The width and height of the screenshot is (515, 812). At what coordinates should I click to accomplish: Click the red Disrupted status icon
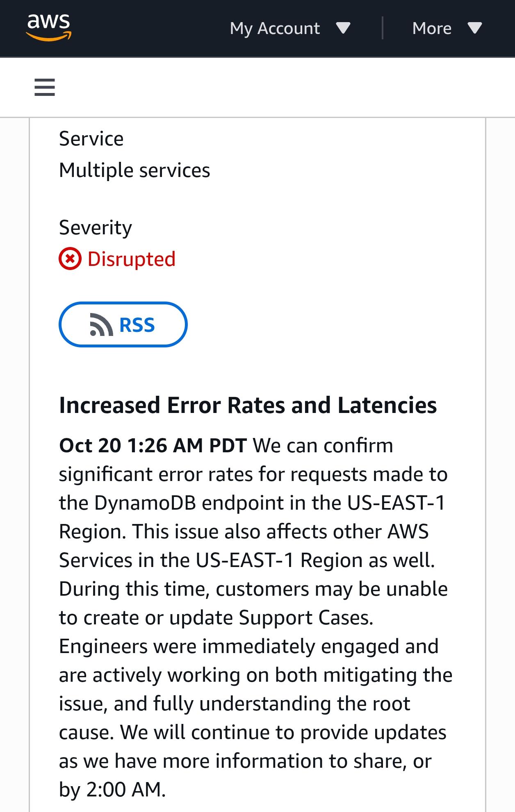pyautogui.click(x=70, y=259)
